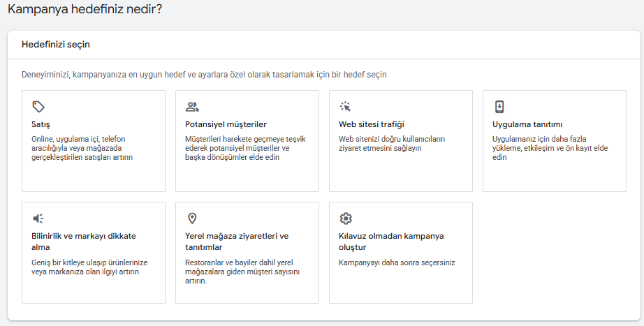The height and width of the screenshot is (326, 644).
Task: Click the gear icon for Kılavuz olmadan kampanya
Action: point(346,218)
